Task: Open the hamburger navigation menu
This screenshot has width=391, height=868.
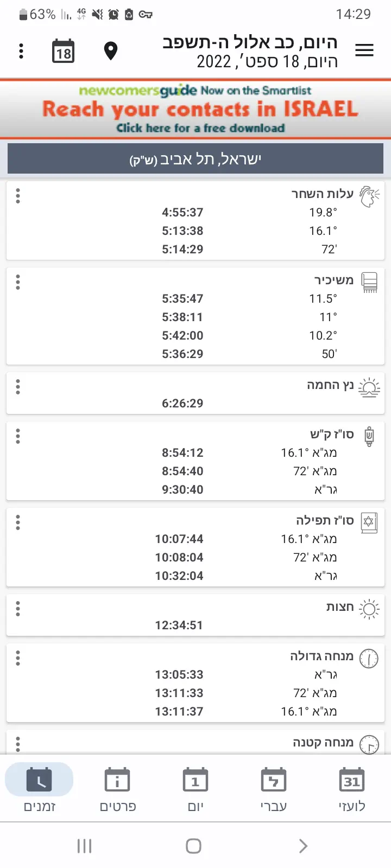Action: click(364, 51)
